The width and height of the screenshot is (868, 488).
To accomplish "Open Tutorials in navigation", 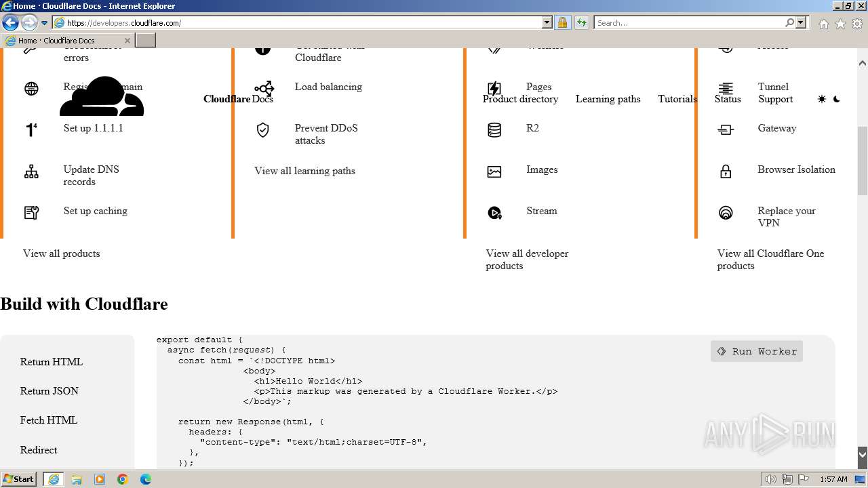I will click(677, 99).
